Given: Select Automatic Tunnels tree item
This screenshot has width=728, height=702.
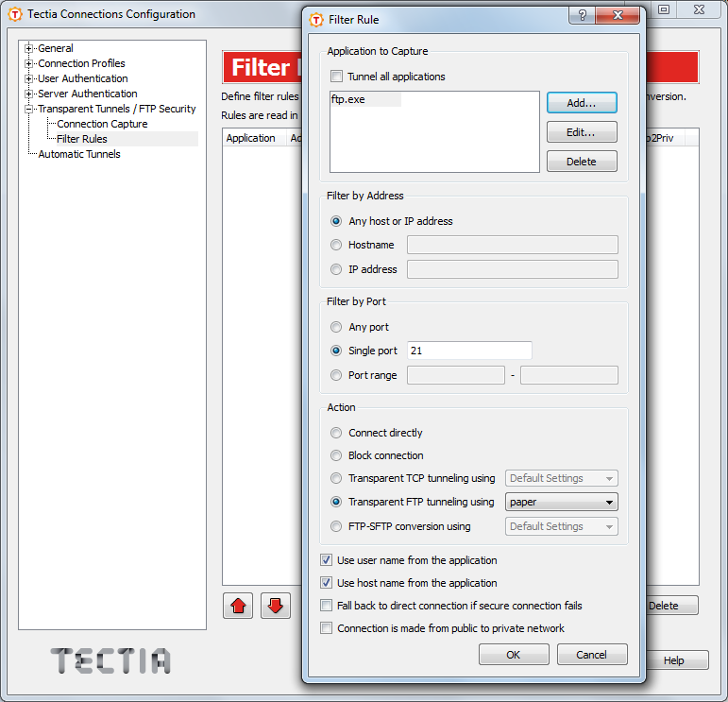Looking at the screenshot, I should [x=79, y=154].
